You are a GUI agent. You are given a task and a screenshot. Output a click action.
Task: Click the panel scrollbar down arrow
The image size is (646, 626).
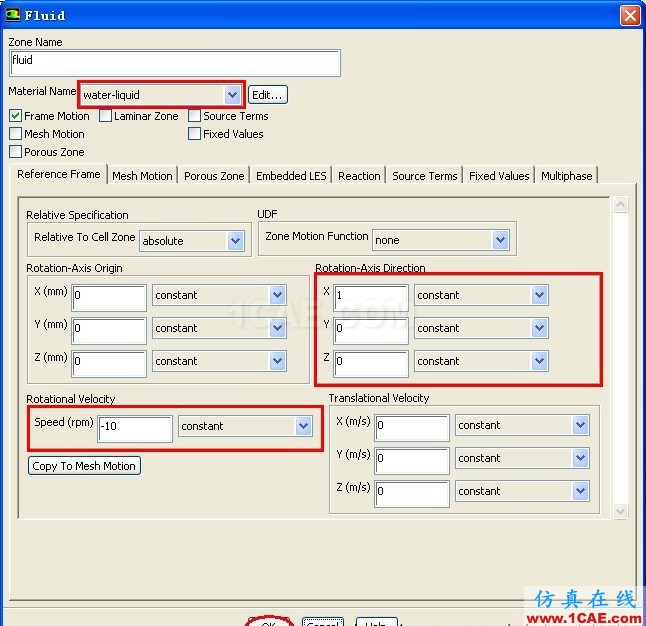620,511
